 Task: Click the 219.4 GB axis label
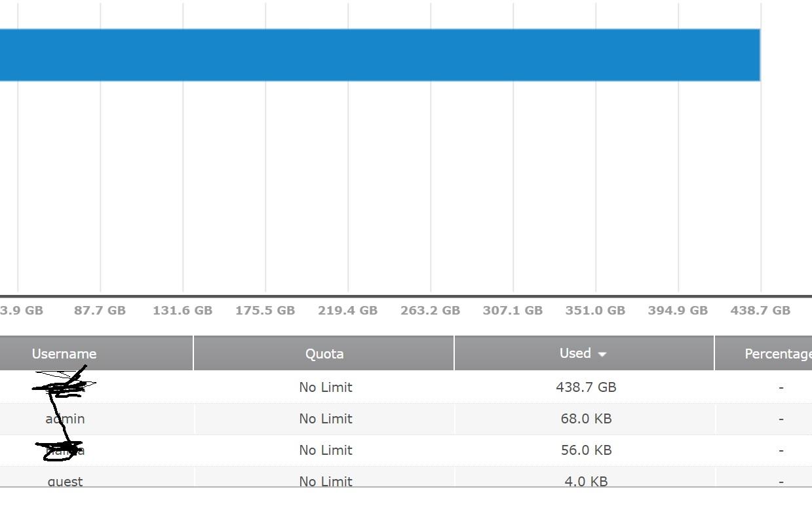coord(347,311)
